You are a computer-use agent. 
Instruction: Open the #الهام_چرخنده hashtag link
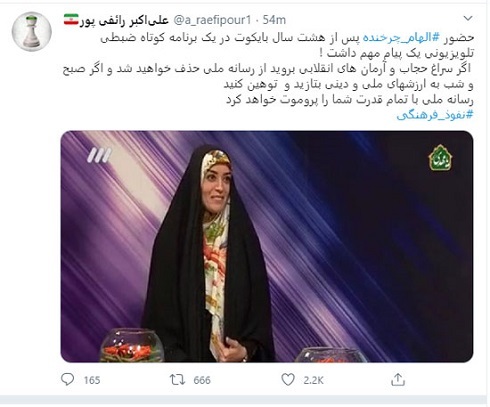(x=402, y=38)
